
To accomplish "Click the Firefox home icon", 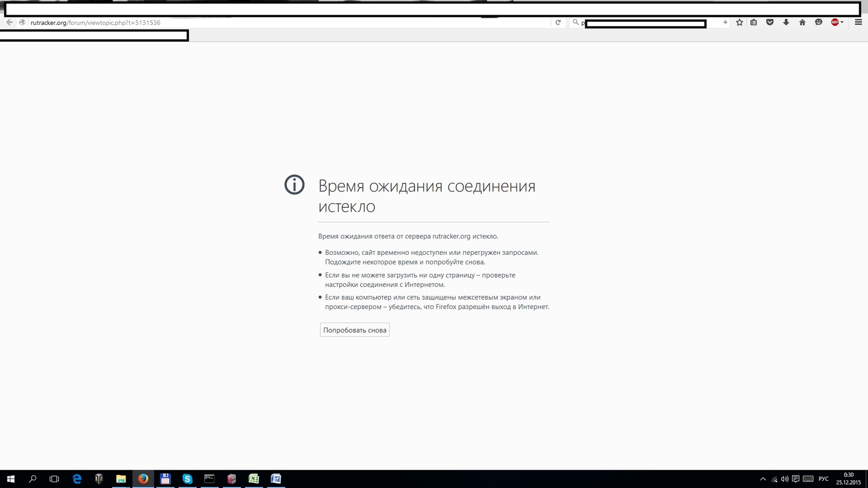I will click(802, 22).
